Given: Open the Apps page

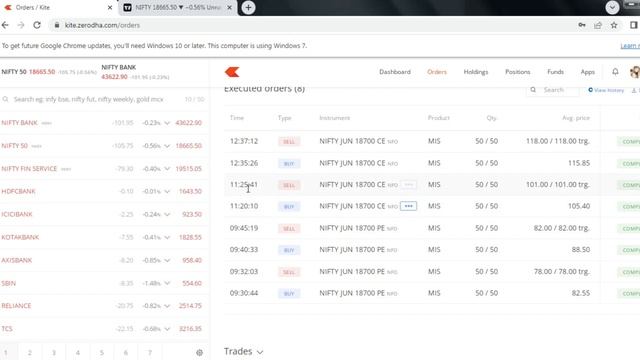Looking at the screenshot, I should pos(587,72).
